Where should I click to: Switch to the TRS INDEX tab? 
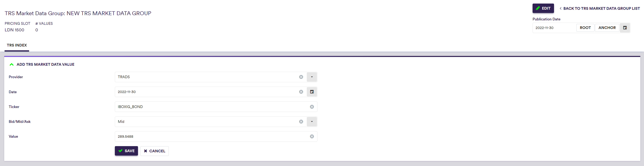[x=17, y=45]
